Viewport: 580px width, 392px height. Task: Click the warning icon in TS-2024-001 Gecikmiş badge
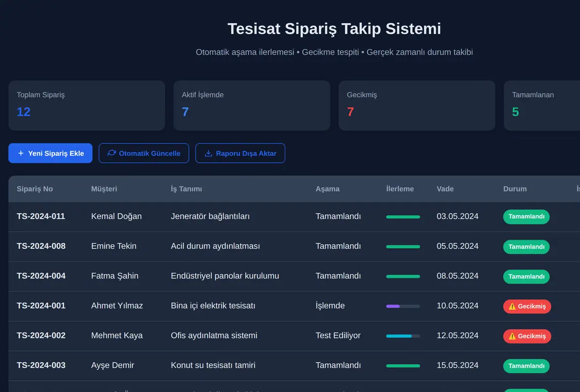[512, 306]
